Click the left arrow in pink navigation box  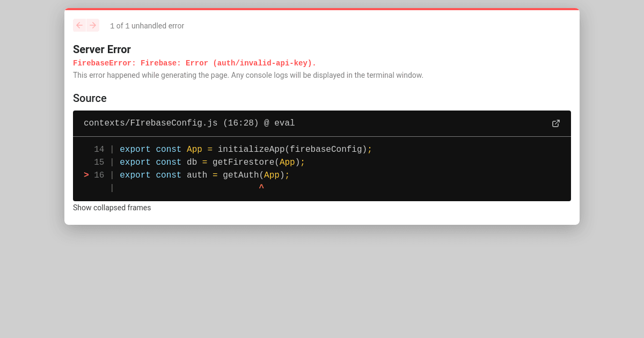tap(79, 25)
